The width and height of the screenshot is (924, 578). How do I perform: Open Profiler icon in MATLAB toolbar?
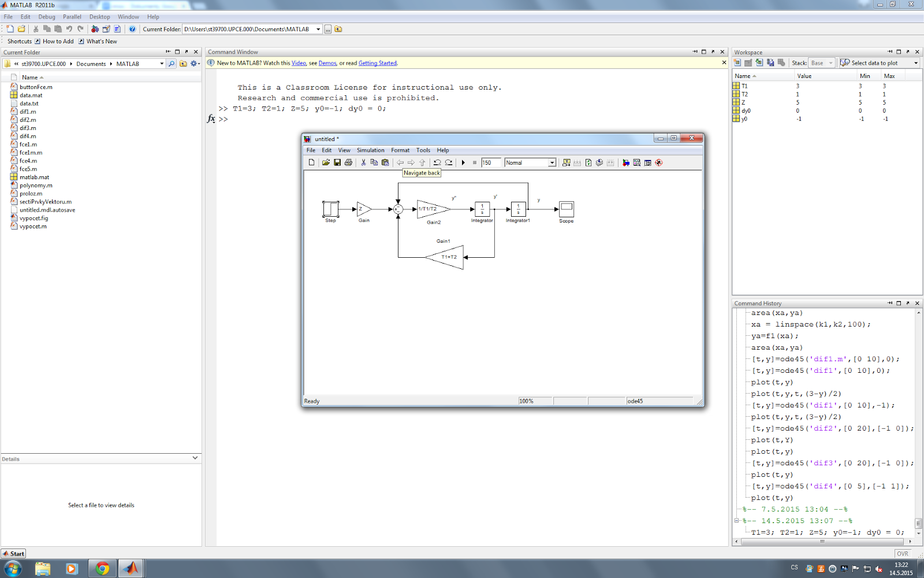click(117, 29)
